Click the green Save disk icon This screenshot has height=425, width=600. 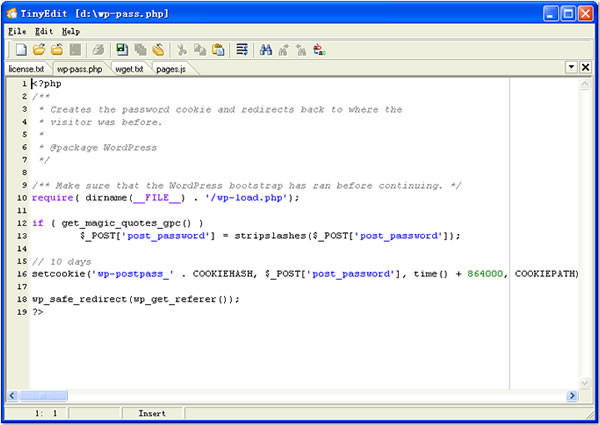pos(122,49)
